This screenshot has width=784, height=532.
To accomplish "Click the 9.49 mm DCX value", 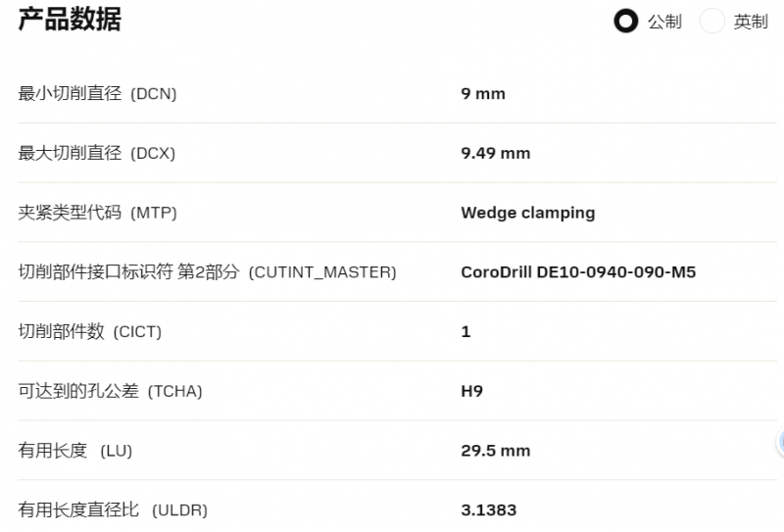I will click(496, 153).
